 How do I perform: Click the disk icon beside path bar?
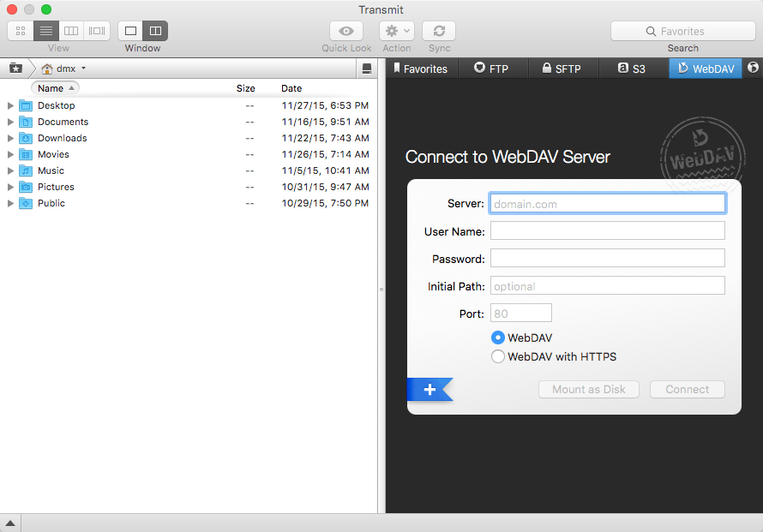(367, 69)
